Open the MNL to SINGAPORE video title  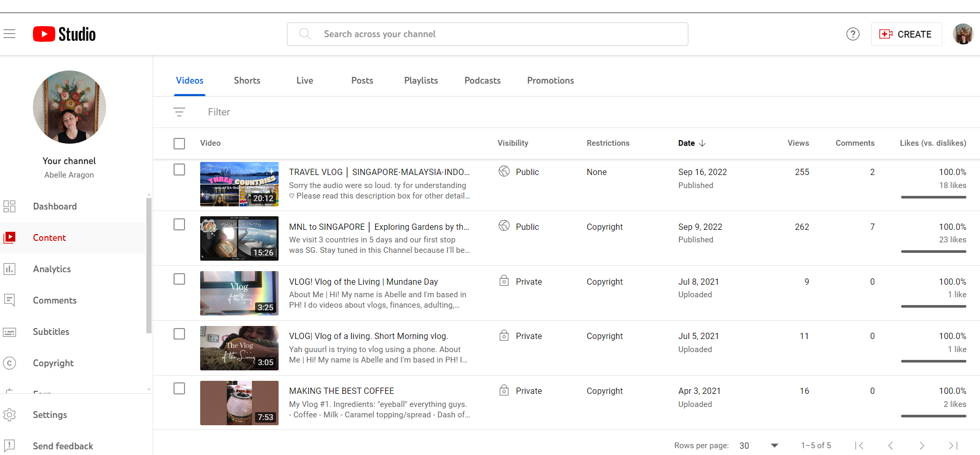click(379, 227)
